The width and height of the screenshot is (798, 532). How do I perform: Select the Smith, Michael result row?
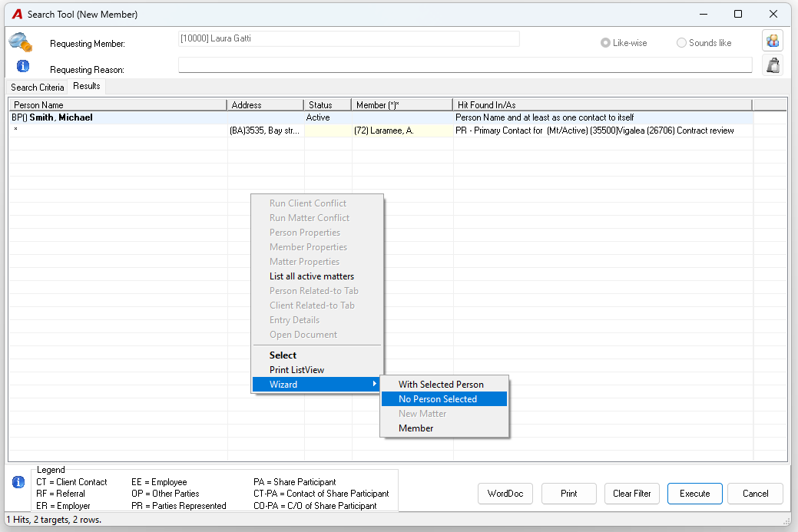[381, 117]
